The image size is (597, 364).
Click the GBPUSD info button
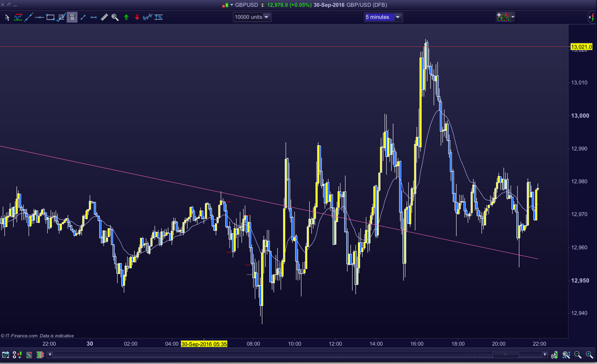263,5
